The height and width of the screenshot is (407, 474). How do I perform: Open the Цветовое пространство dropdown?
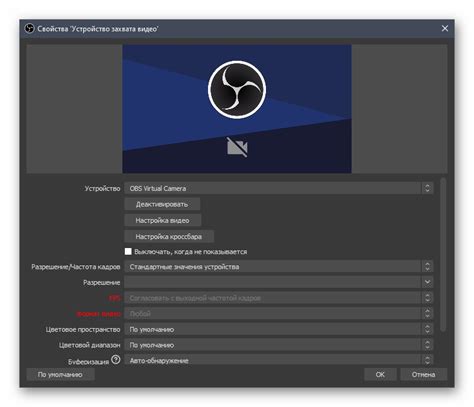pos(279,329)
